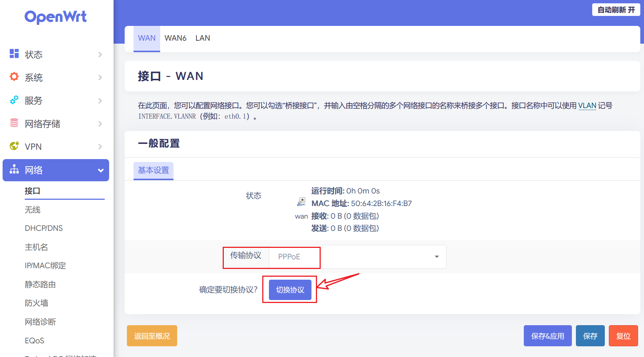The width and height of the screenshot is (644, 357).
Task: Click the 系统 gear icon in sidebar
Action: (14, 77)
